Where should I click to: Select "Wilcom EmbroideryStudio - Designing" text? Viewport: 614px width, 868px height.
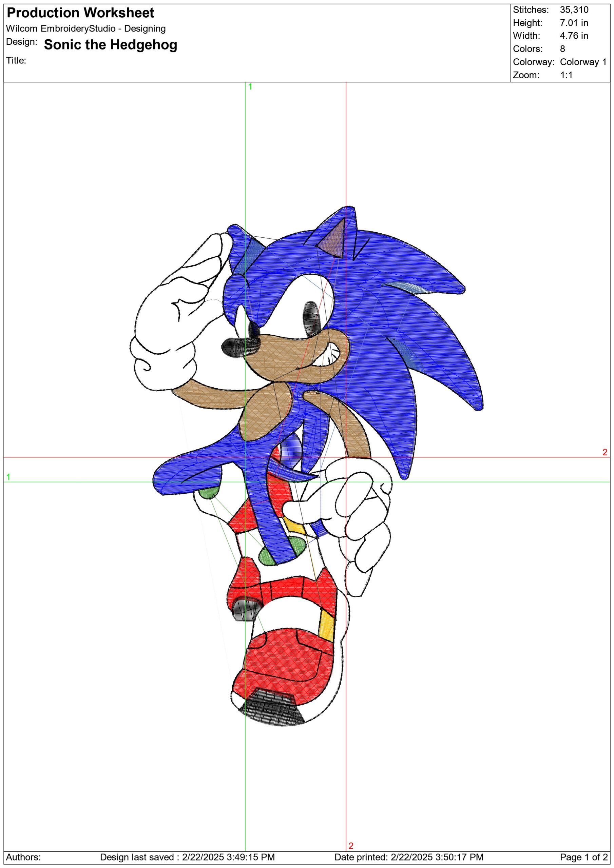[x=86, y=29]
